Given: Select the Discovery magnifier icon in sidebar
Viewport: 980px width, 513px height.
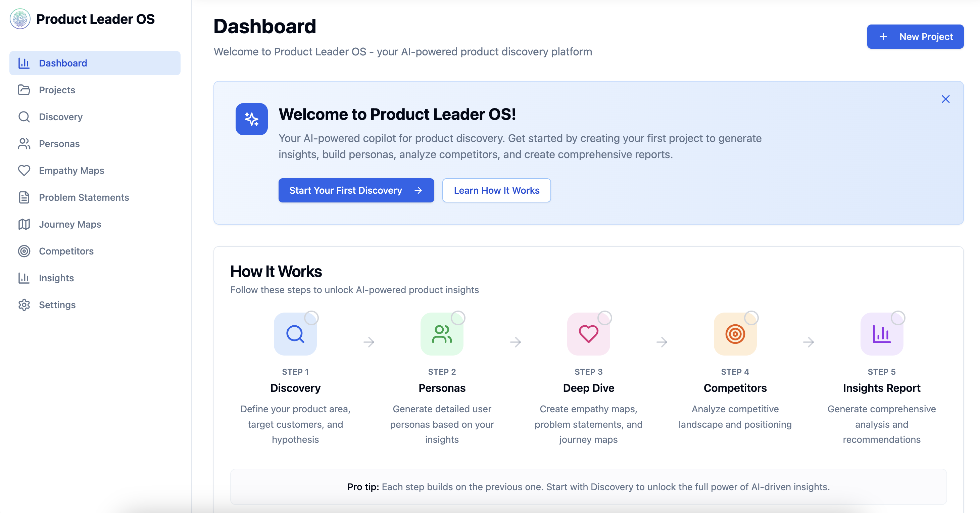Looking at the screenshot, I should click(x=24, y=117).
